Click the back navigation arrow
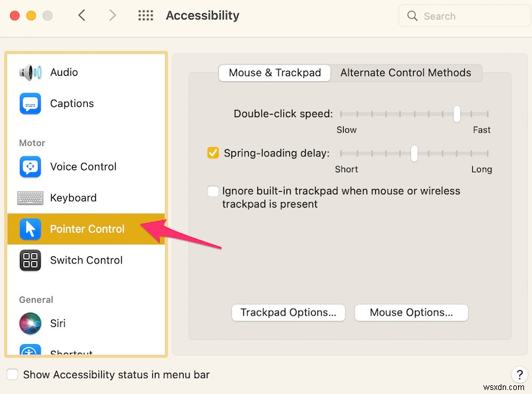This screenshot has height=394, width=532. pyautogui.click(x=81, y=15)
